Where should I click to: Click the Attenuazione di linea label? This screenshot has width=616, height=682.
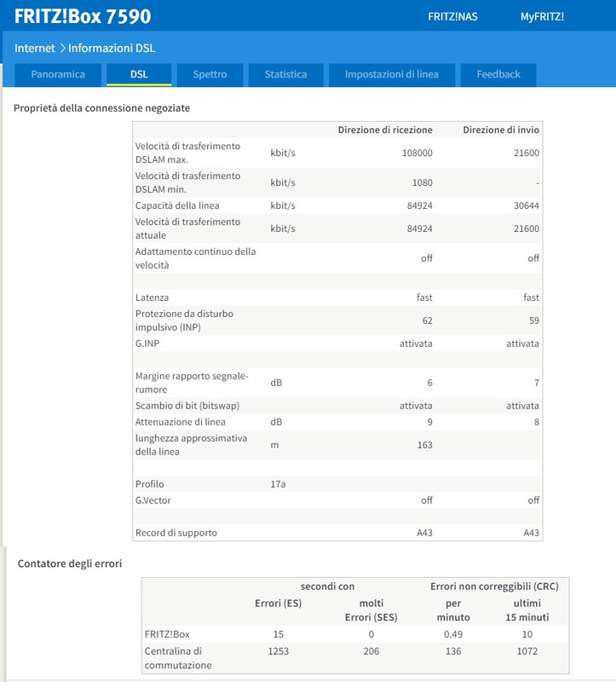coord(180,422)
